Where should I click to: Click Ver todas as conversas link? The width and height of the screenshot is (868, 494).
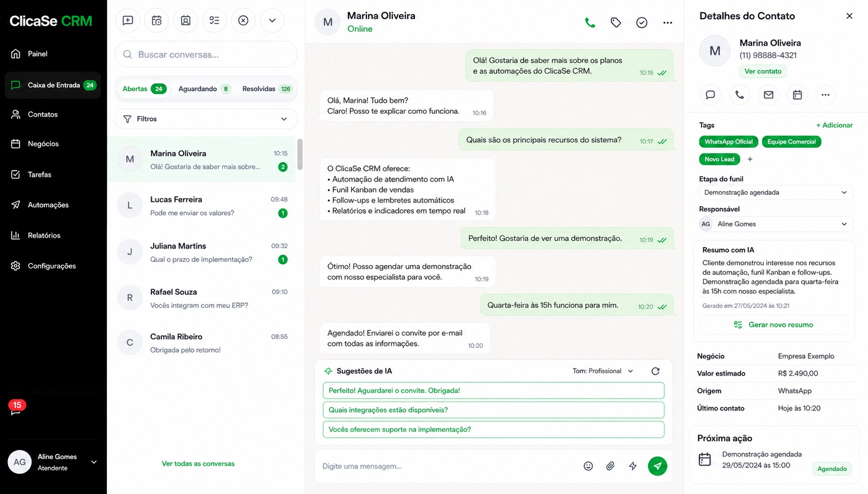pos(198,464)
